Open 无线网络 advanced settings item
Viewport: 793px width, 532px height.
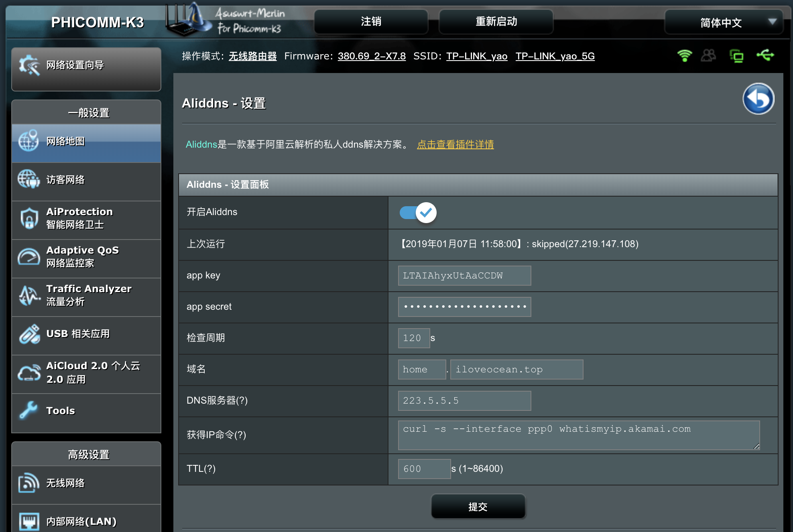(86, 485)
